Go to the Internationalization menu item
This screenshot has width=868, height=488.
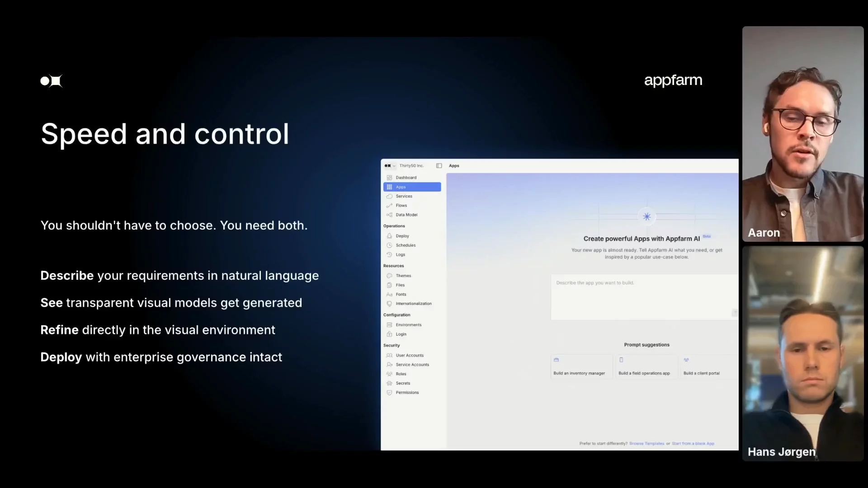point(413,304)
